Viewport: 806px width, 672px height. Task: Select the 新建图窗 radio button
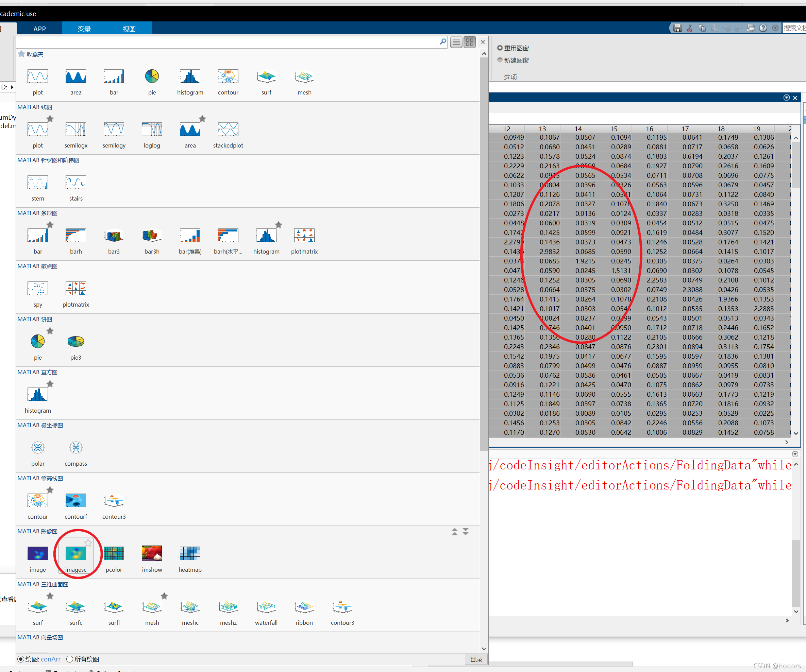pos(500,60)
